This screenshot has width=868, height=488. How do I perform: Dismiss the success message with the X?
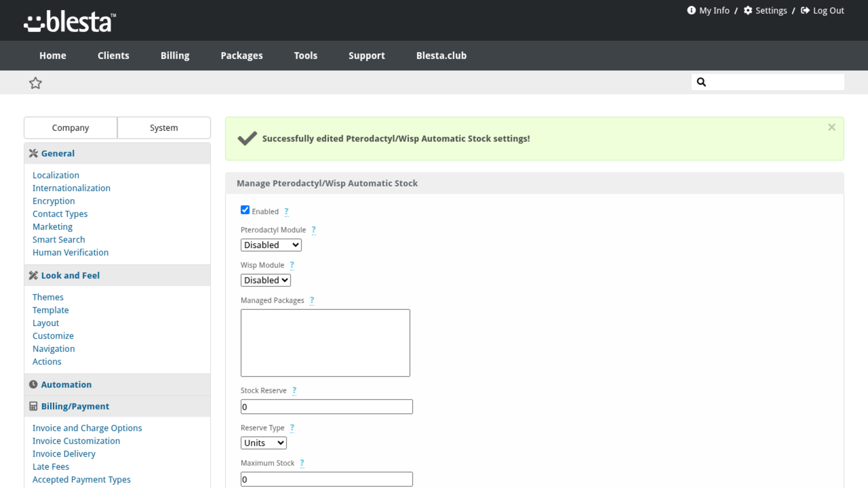pos(831,127)
